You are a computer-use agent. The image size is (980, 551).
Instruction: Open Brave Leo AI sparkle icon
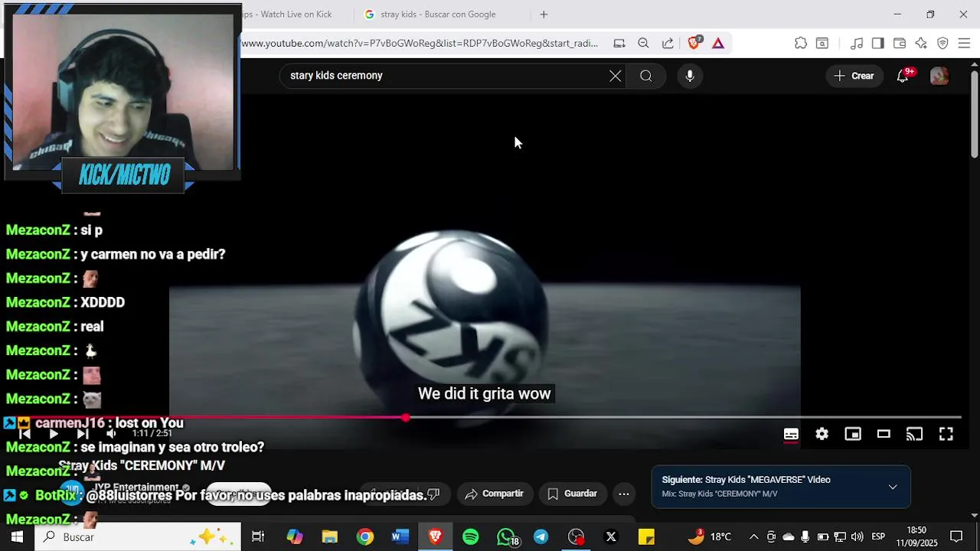pos(921,43)
